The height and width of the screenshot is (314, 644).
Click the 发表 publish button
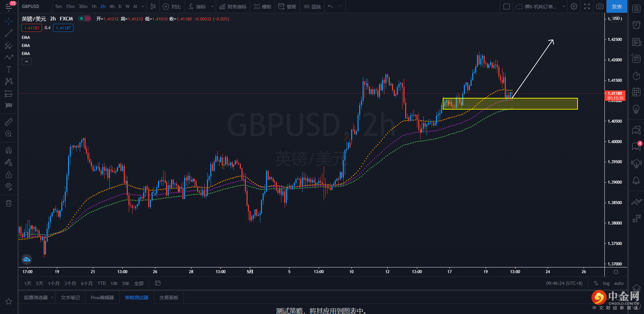(617, 6)
